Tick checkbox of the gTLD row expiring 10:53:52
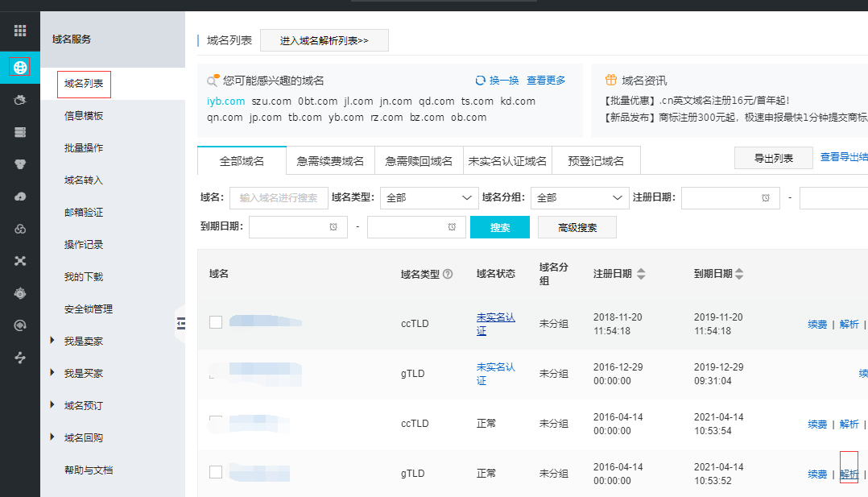The height and width of the screenshot is (497, 868). [216, 472]
